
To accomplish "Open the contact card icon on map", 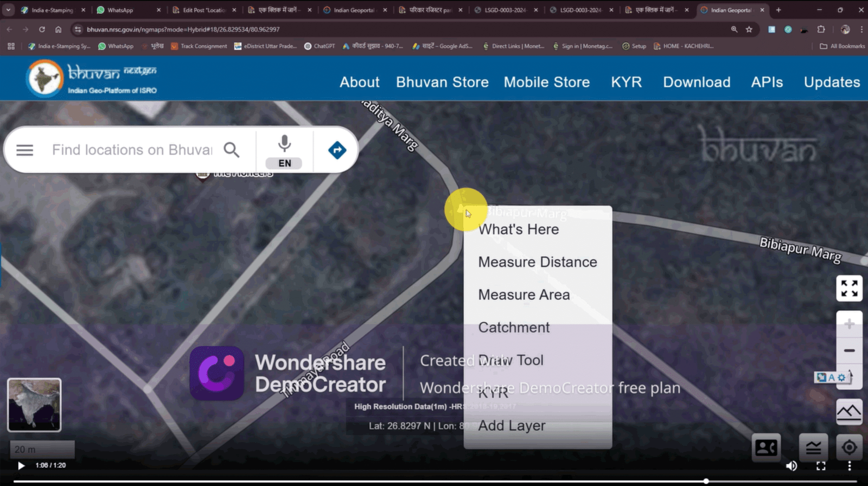I will [x=767, y=447].
